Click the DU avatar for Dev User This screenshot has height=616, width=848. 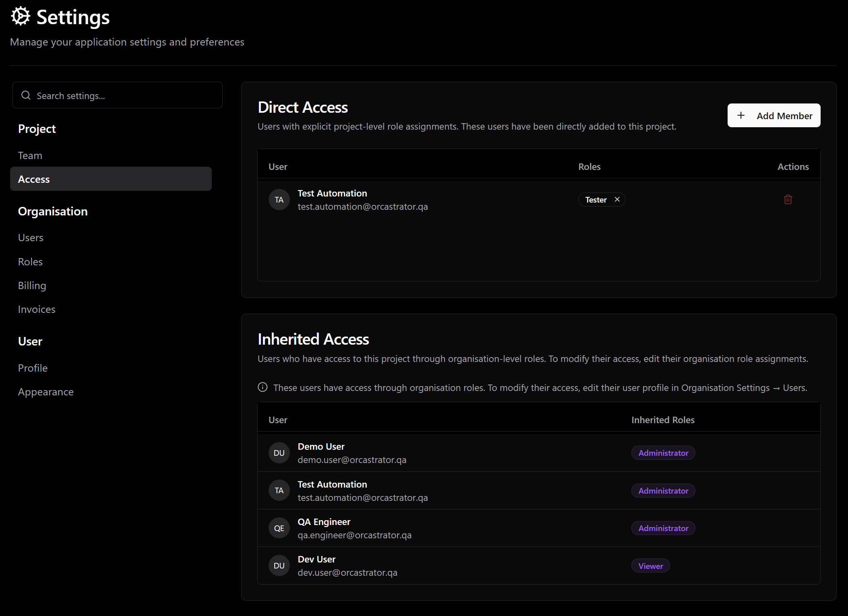(x=279, y=566)
